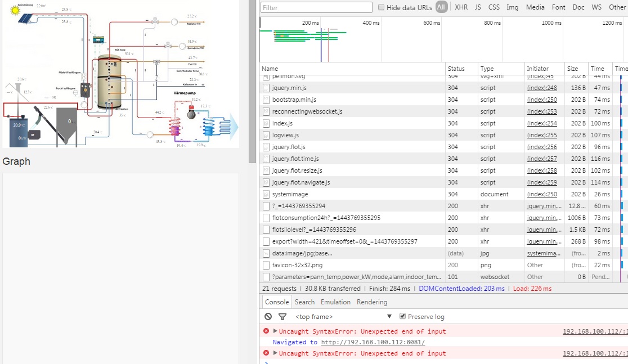Click the console filter funnel icon
This screenshot has height=364, width=628.
tap(282, 317)
